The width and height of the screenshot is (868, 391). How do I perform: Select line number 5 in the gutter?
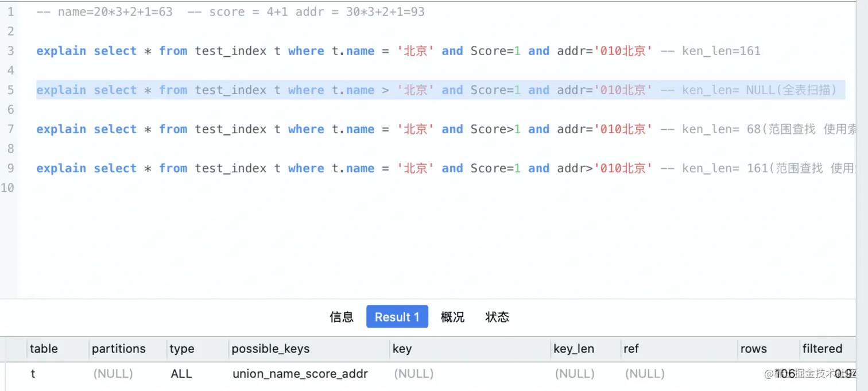point(10,90)
